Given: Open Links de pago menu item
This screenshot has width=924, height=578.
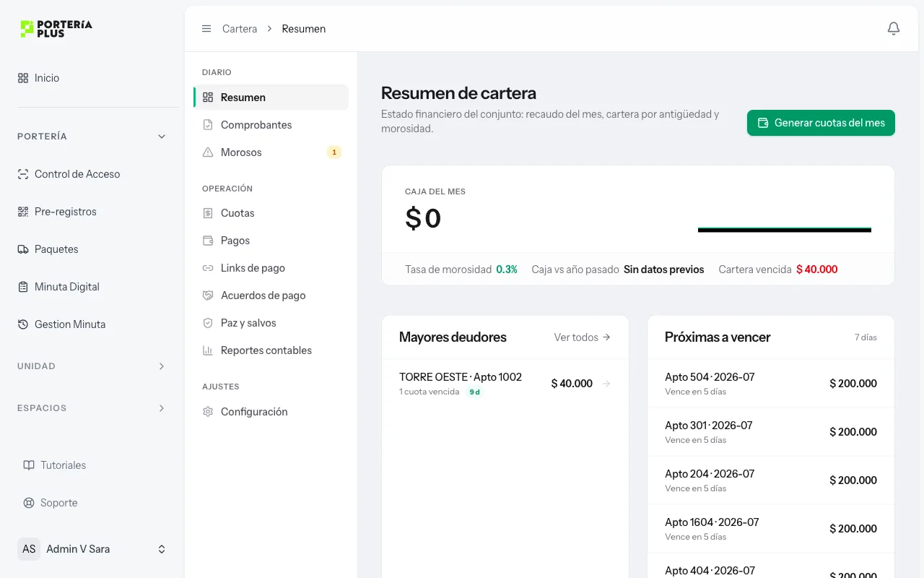Looking at the screenshot, I should 271,268.
